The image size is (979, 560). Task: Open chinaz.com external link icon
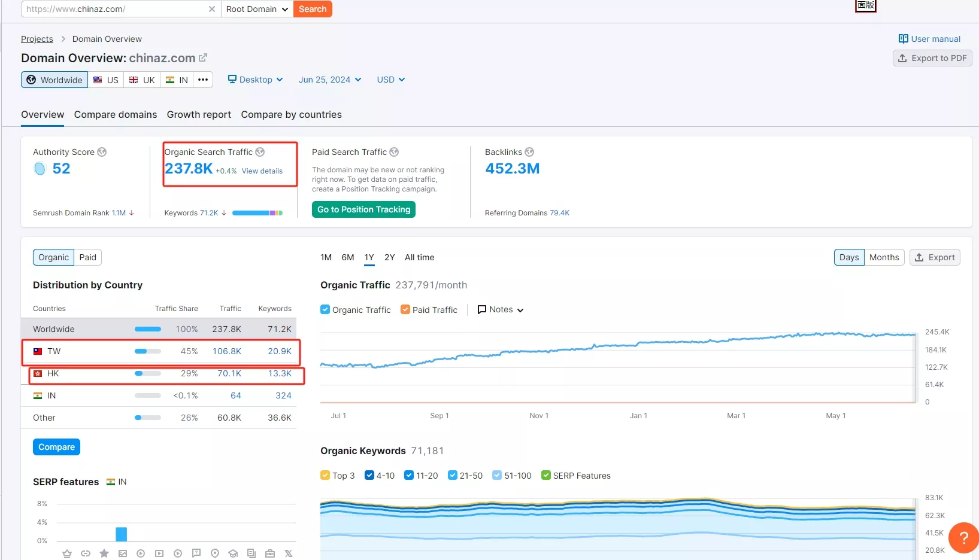point(203,57)
